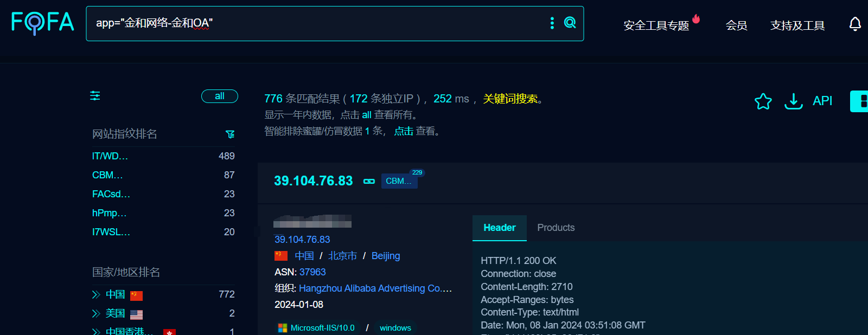868x335 pixels.
Task: Click the flame icon beside 安全工具专题
Action: (696, 19)
